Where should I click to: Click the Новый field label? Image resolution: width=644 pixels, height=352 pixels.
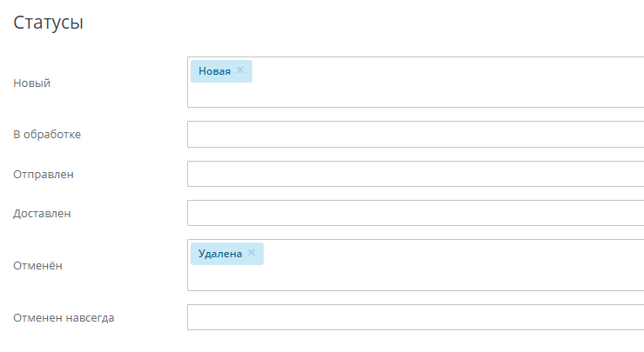(x=31, y=83)
